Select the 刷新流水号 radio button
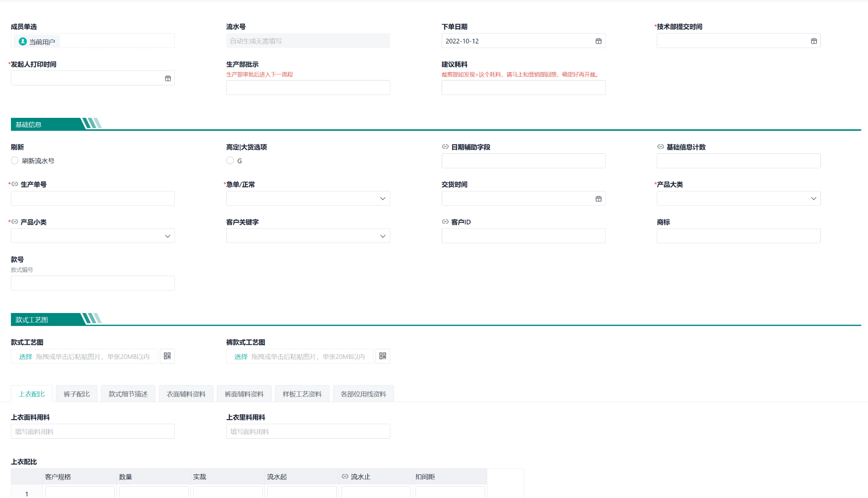868x498 pixels. coord(15,161)
